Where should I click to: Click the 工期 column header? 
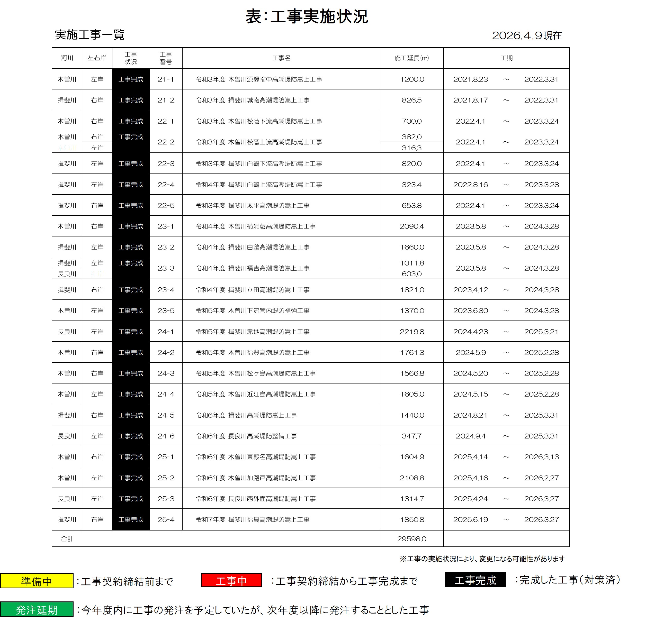tap(506, 58)
